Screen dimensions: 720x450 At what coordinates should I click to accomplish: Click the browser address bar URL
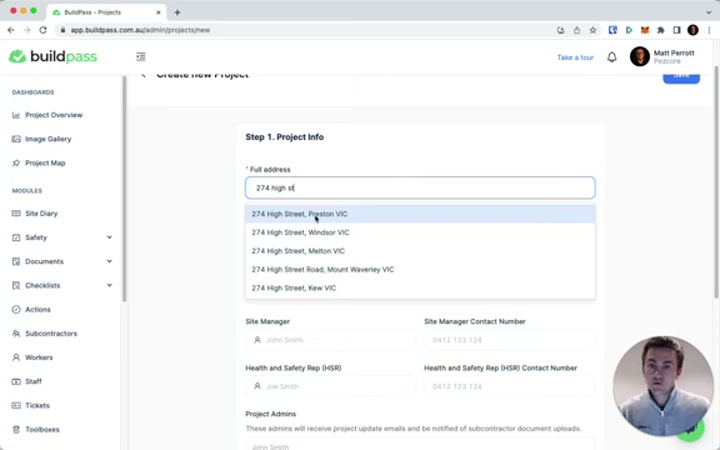click(140, 30)
